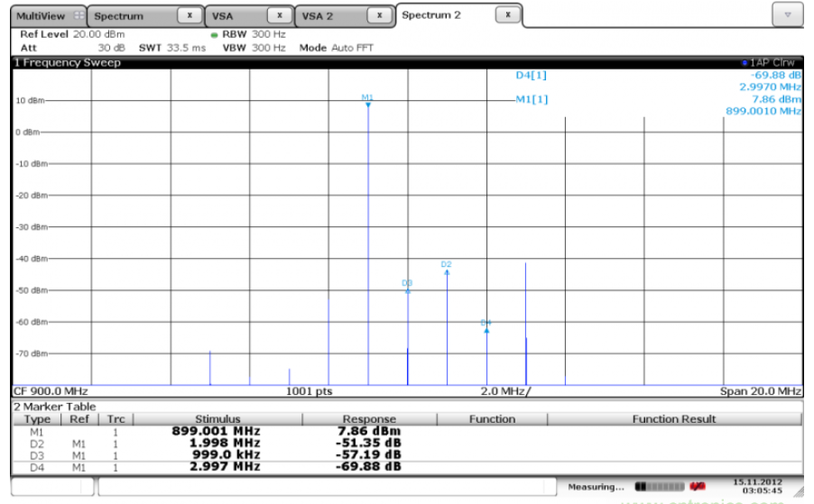Click the CF 900.0 MHz label
The width and height of the screenshot is (814, 504).
[x=51, y=391]
